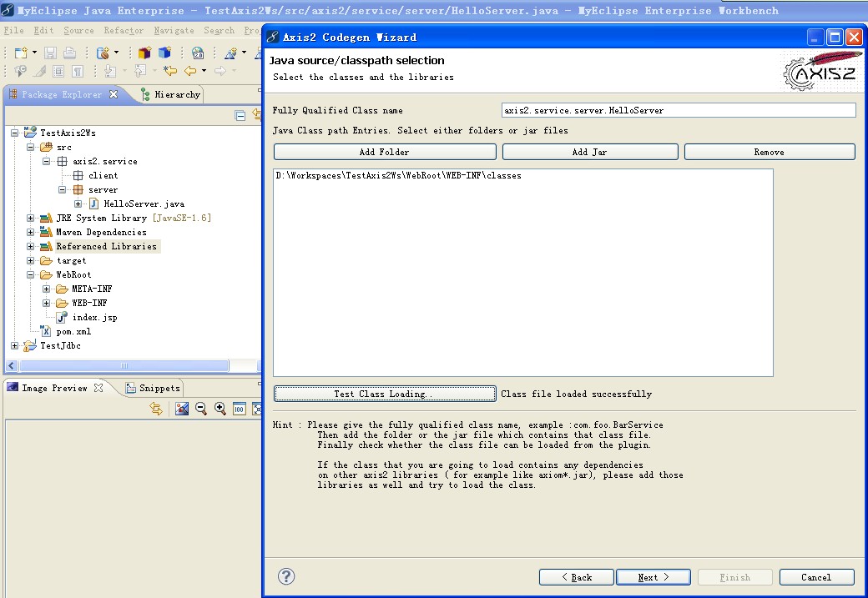868x598 pixels.
Task: Open the dropdown beside the database deploy icon
Action: pos(116,53)
